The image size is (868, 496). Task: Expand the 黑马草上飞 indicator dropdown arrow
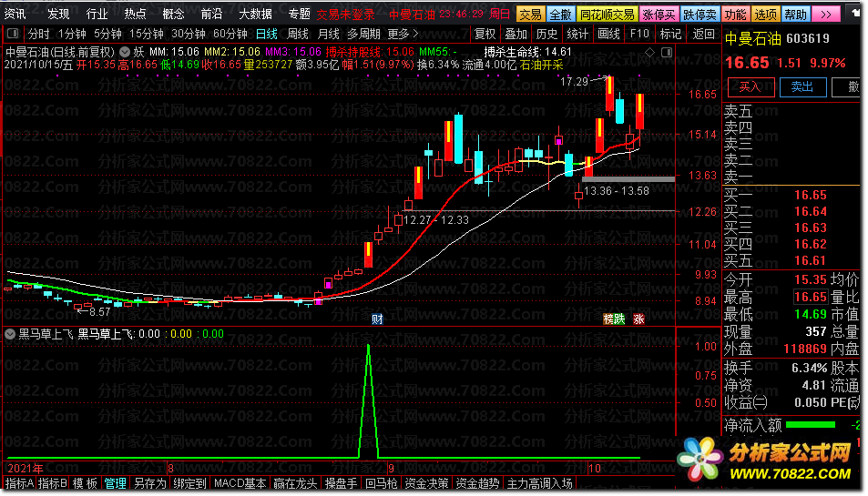coord(10,333)
